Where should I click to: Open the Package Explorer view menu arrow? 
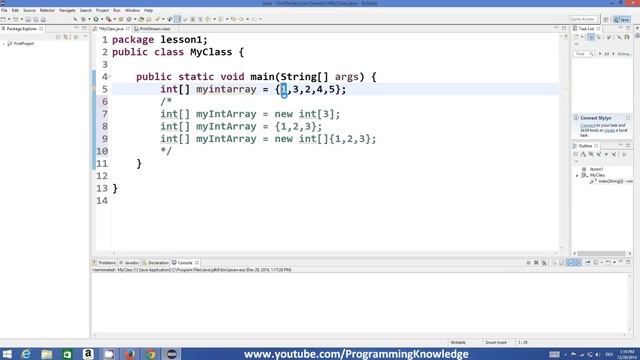[x=85, y=37]
